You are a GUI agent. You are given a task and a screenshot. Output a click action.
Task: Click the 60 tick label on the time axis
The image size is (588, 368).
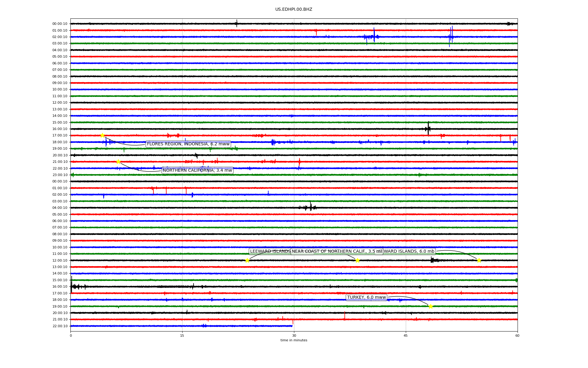click(517, 335)
